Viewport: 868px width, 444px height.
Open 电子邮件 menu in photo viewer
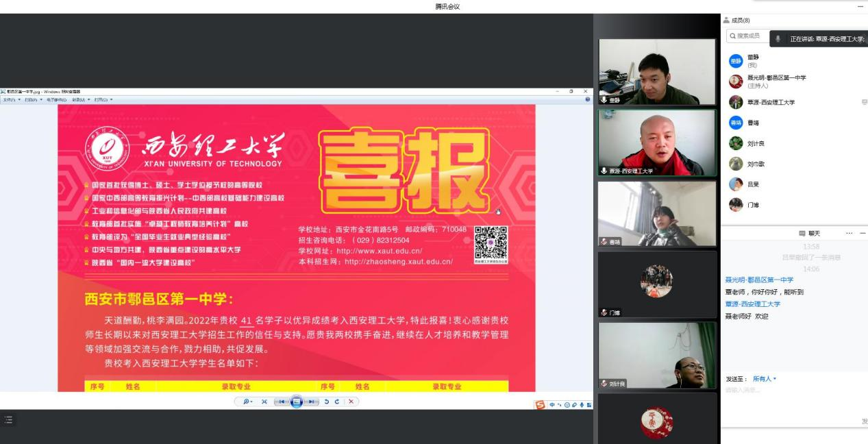[57, 99]
